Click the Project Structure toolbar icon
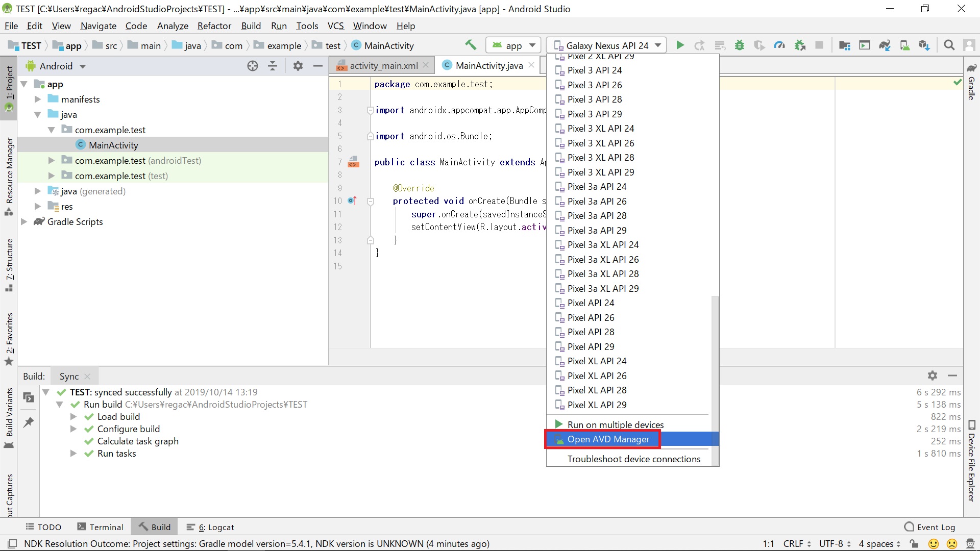 tap(845, 45)
